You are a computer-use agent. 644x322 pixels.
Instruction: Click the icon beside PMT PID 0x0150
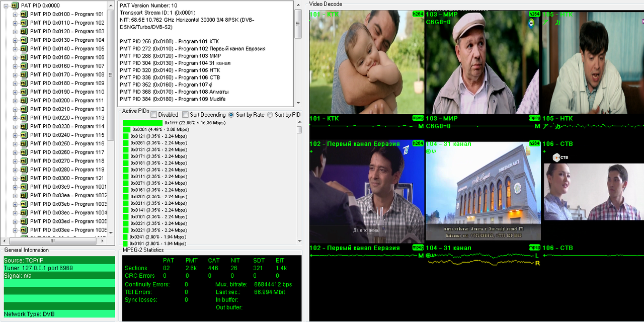pyautogui.click(x=23, y=57)
